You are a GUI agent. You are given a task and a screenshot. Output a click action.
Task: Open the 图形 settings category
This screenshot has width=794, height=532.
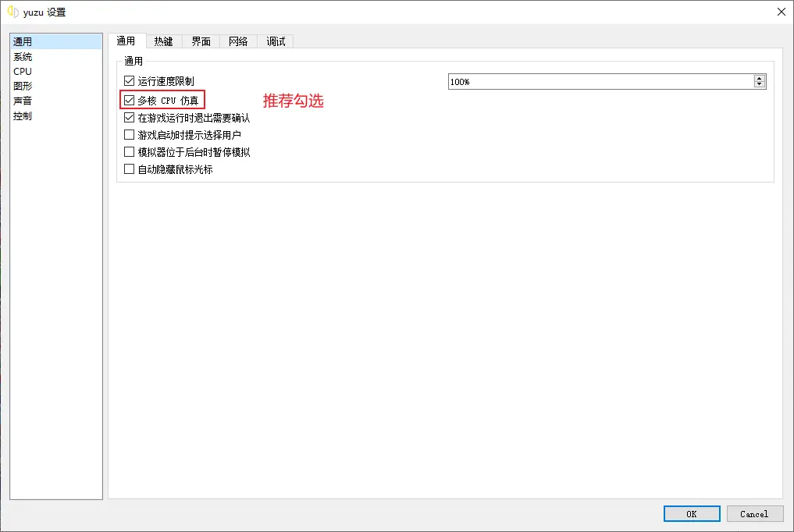pos(22,86)
